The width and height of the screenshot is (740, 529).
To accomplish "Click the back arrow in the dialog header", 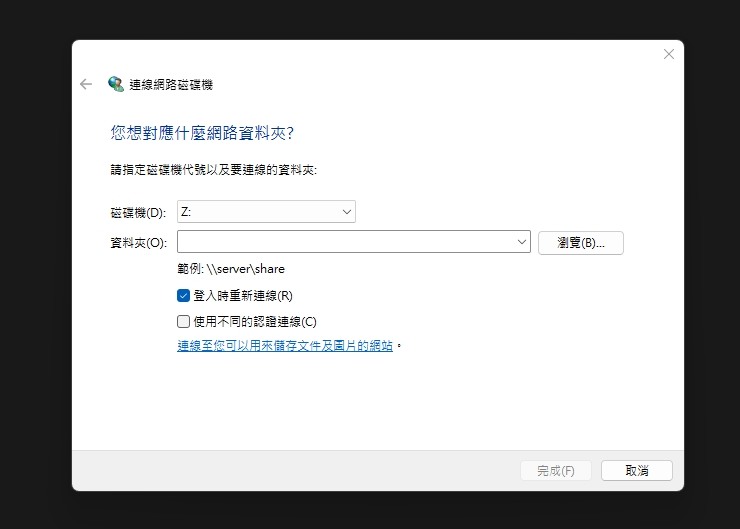I will point(86,84).
